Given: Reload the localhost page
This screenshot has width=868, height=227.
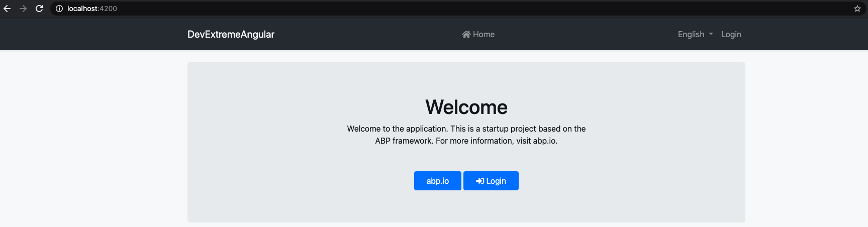Looking at the screenshot, I should (39, 9).
